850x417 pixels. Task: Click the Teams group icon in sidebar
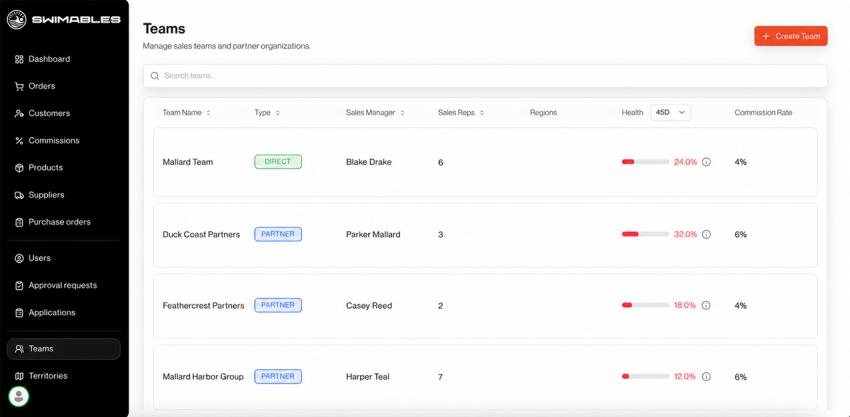[19, 349]
